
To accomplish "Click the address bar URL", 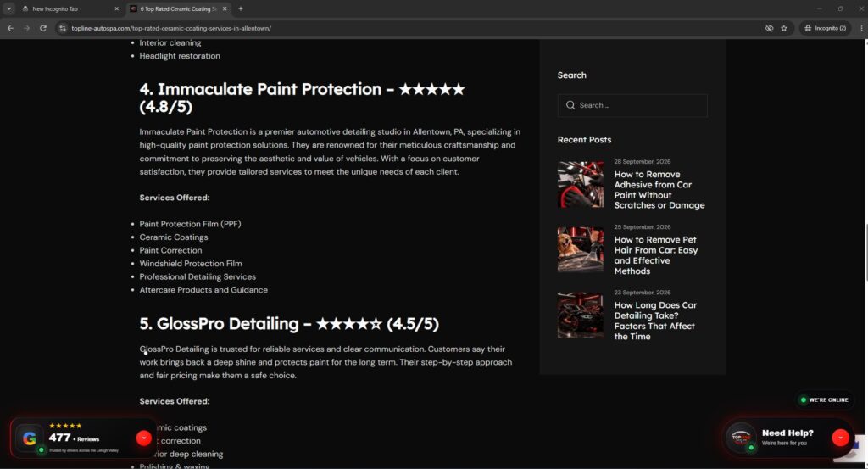I will click(x=171, y=28).
